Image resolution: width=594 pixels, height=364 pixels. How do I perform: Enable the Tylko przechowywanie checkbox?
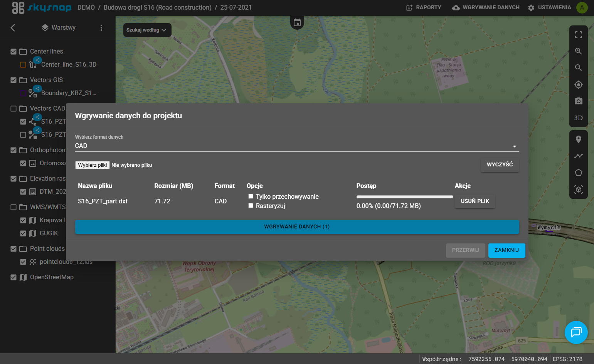pyautogui.click(x=251, y=196)
